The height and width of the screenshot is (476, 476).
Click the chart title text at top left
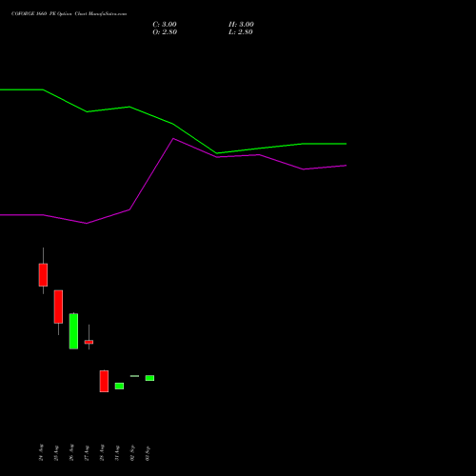pos(69,13)
